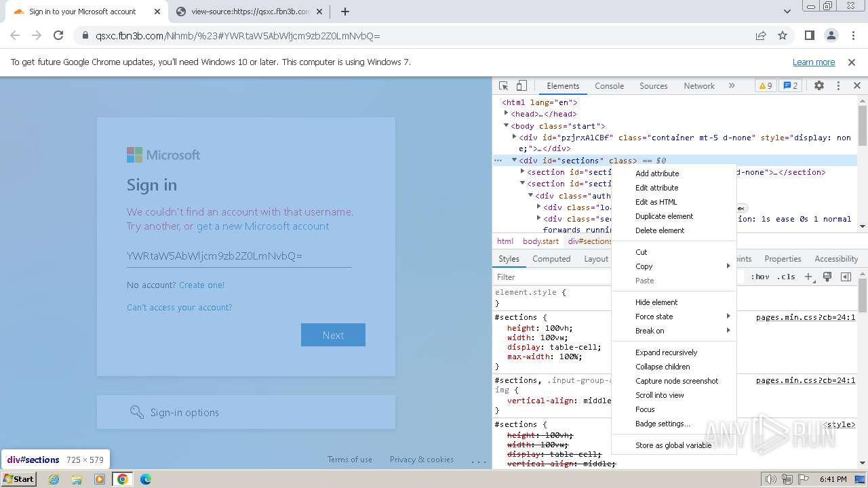The image size is (868, 488).
Task: Open the 2 issues message badge
Action: click(x=791, y=86)
